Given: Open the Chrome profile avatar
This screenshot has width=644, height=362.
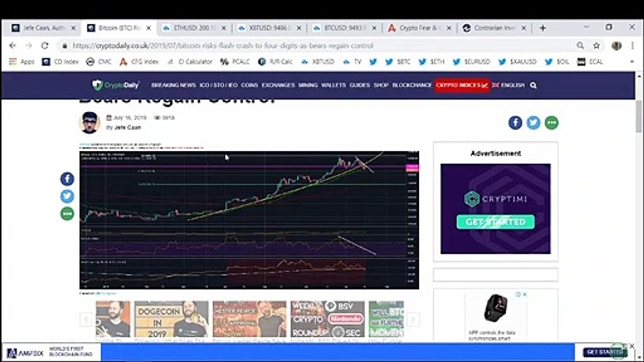Looking at the screenshot, I should point(616,46).
